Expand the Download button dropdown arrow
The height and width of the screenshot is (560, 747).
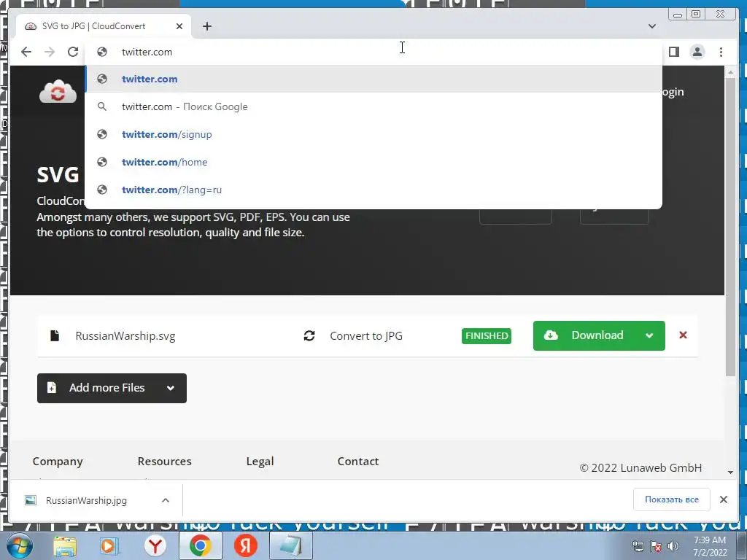[x=649, y=335]
